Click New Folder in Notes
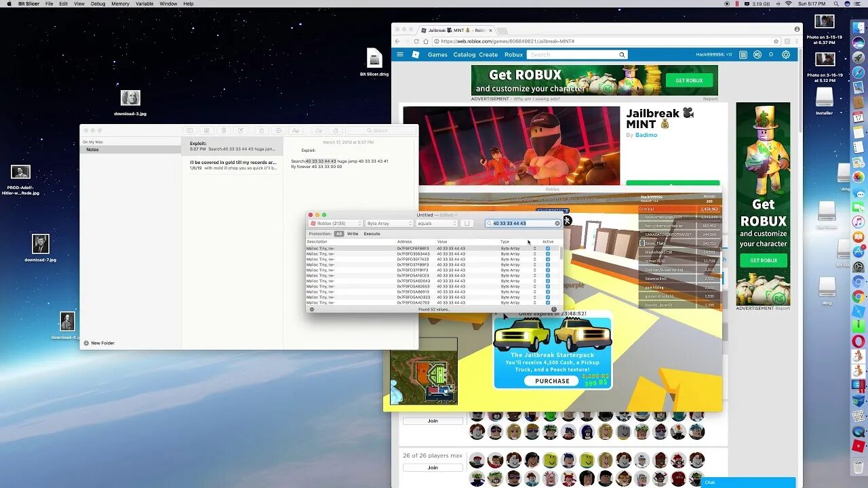This screenshot has height=488, width=868. (x=99, y=343)
